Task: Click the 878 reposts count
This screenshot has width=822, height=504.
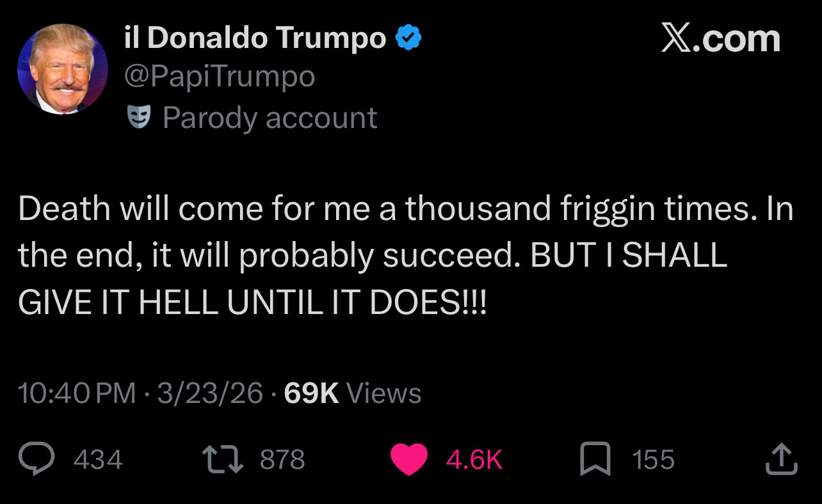Action: [282, 460]
